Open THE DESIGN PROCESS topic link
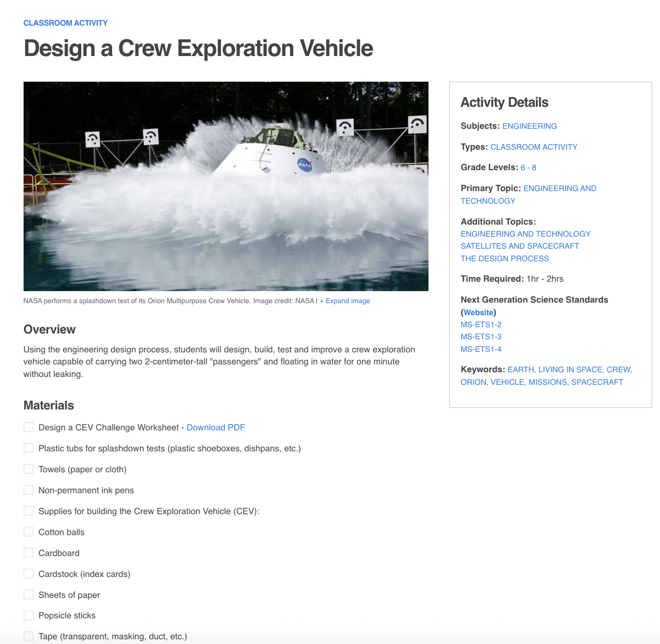 pyautogui.click(x=504, y=258)
